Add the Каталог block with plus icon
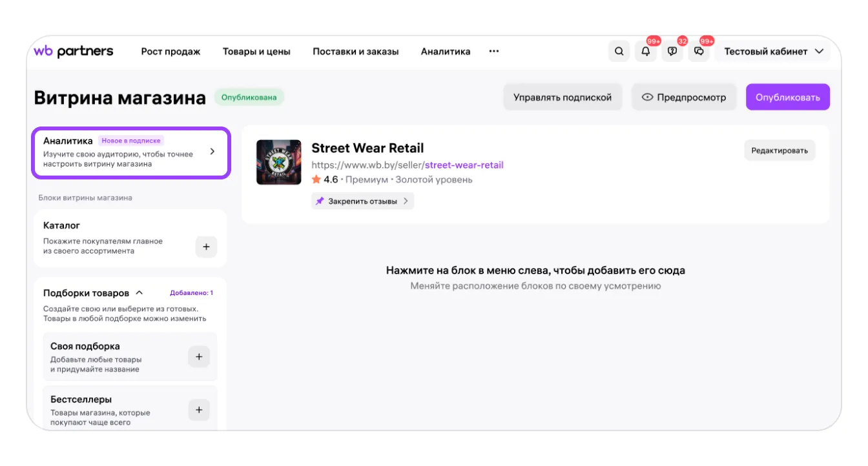868x466 pixels. click(x=206, y=247)
